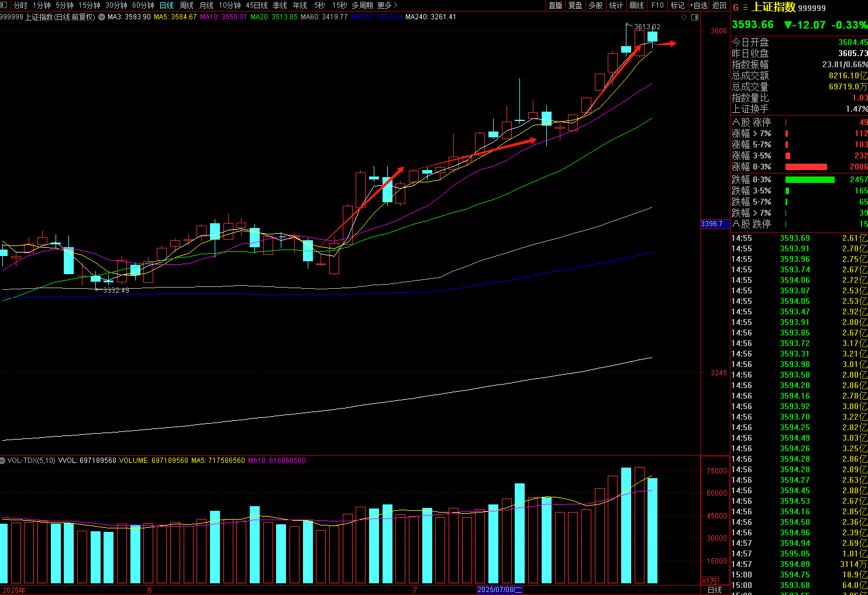Click the 3332.49 low price label

[116, 290]
